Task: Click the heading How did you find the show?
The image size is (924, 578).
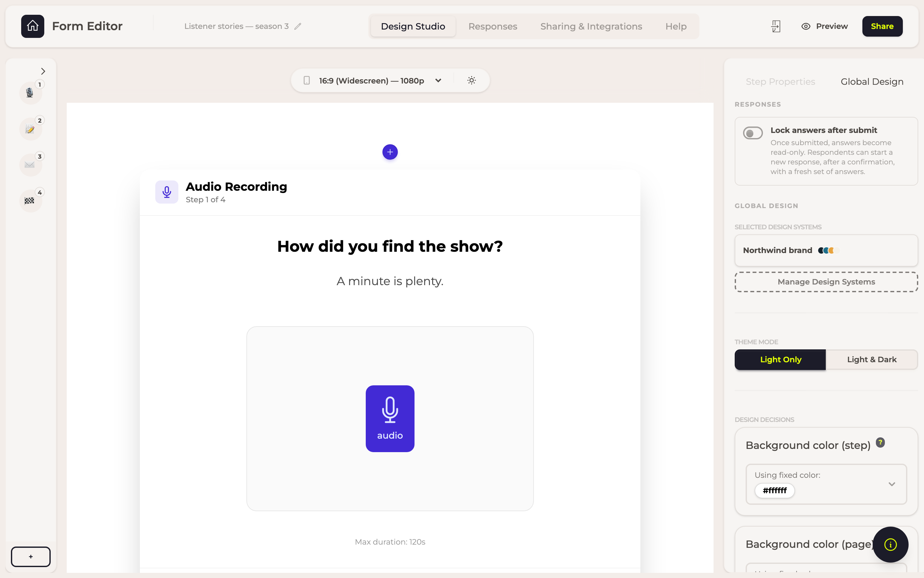Action: coord(390,246)
